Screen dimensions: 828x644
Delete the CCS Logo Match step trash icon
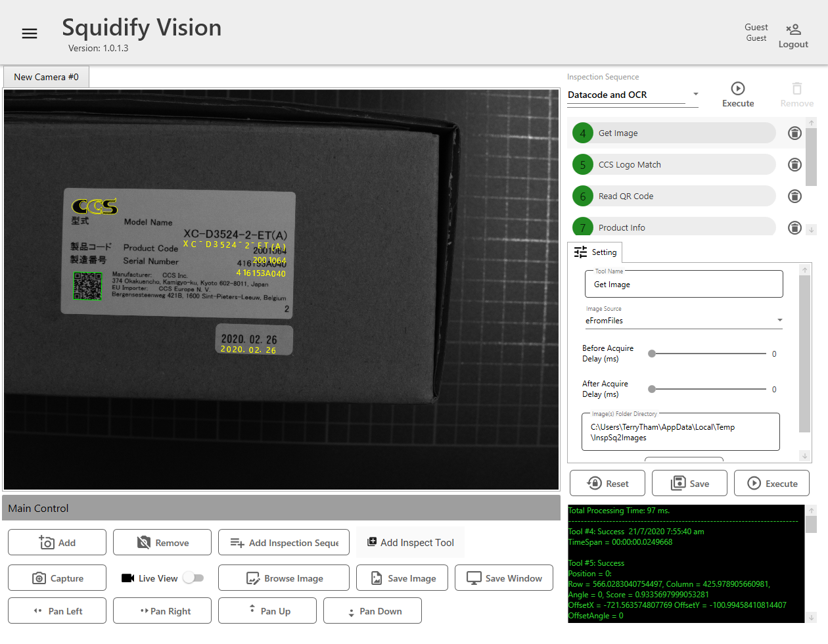tap(794, 164)
